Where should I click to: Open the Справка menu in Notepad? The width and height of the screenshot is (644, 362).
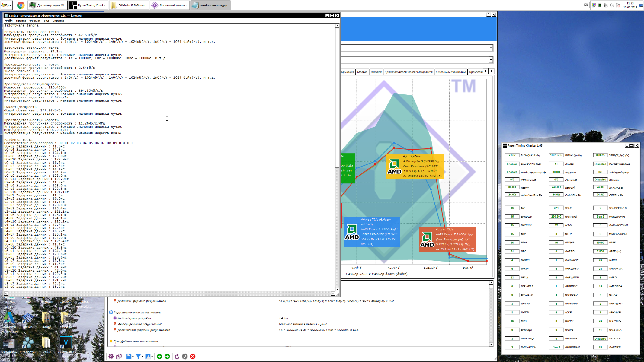58,21
